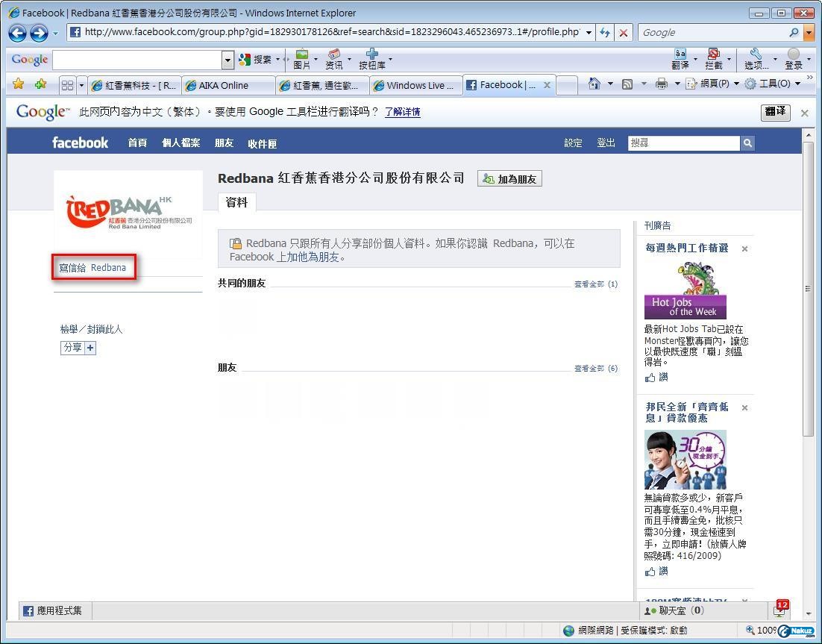822x644 pixels.
Task: Click the RSS feeds icon
Action: 627,84
